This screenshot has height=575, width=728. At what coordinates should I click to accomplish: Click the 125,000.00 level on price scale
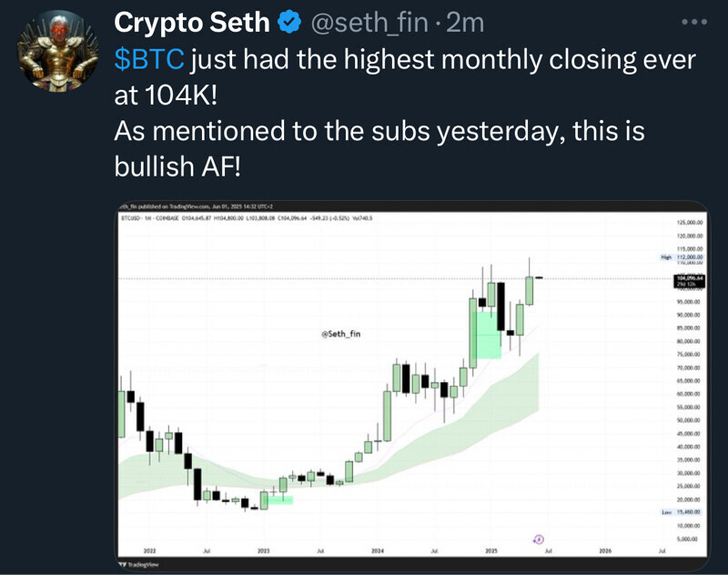coord(686,222)
